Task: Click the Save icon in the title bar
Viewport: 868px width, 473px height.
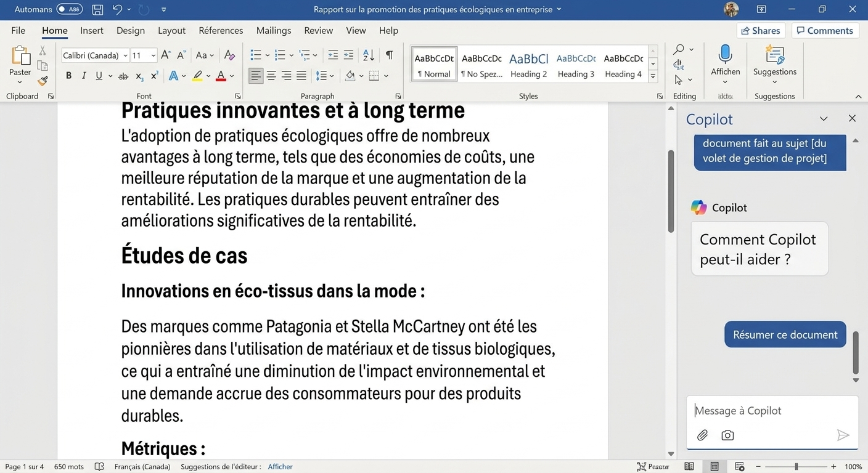Action: point(97,9)
